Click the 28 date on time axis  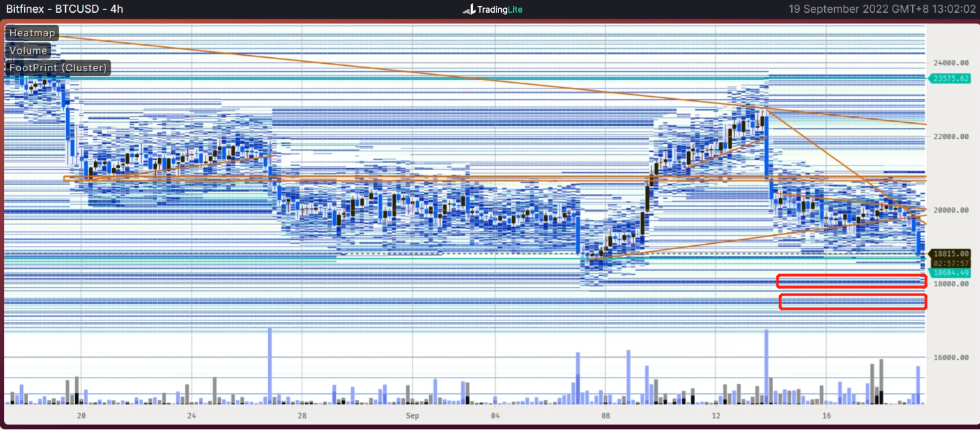tap(302, 416)
